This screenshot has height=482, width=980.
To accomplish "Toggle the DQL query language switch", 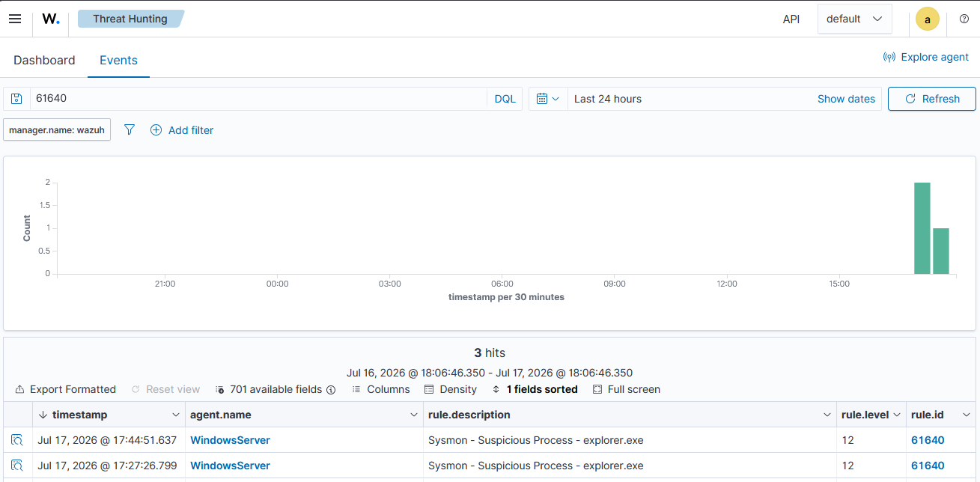I will click(x=505, y=99).
